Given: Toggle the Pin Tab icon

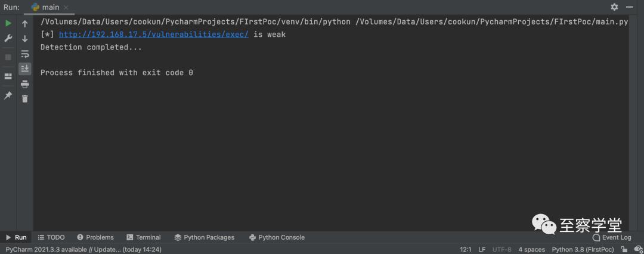Looking at the screenshot, I should tap(8, 95).
